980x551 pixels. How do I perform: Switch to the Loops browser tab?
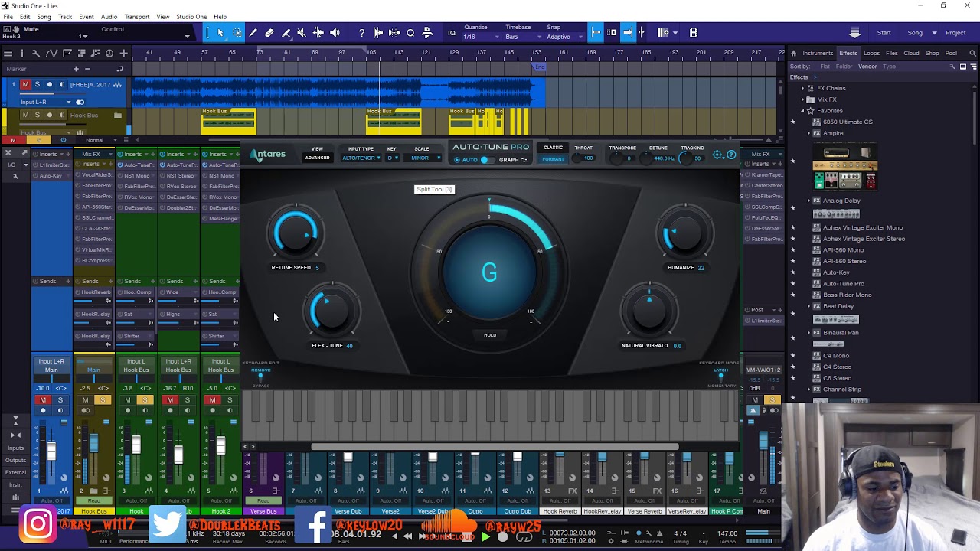pos(871,53)
